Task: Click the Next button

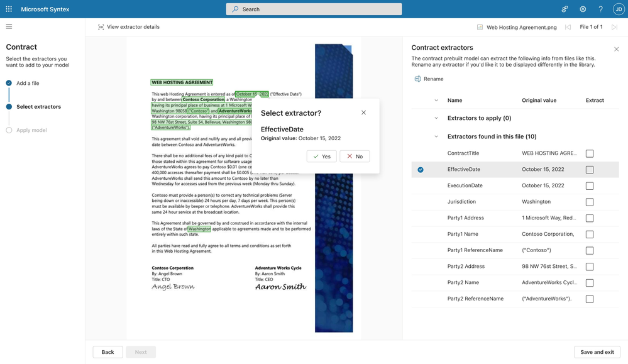Action: click(x=141, y=352)
